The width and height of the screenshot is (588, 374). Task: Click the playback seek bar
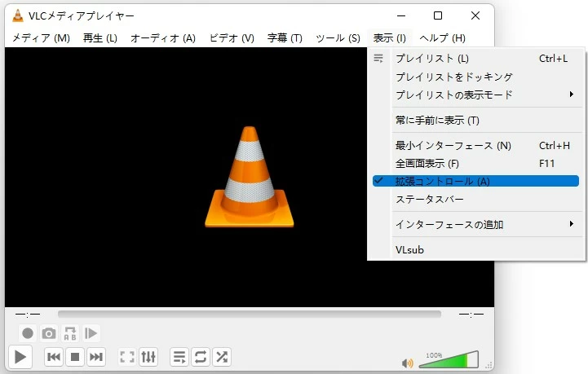coord(249,314)
